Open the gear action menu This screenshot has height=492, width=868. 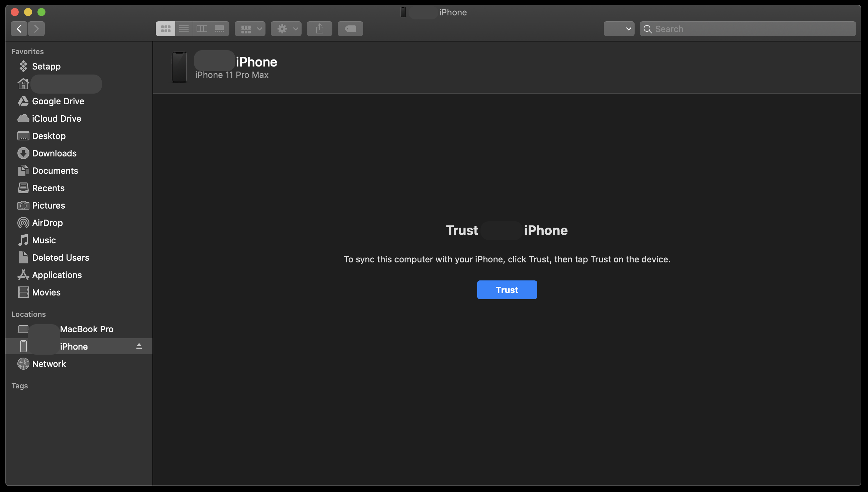[286, 29]
